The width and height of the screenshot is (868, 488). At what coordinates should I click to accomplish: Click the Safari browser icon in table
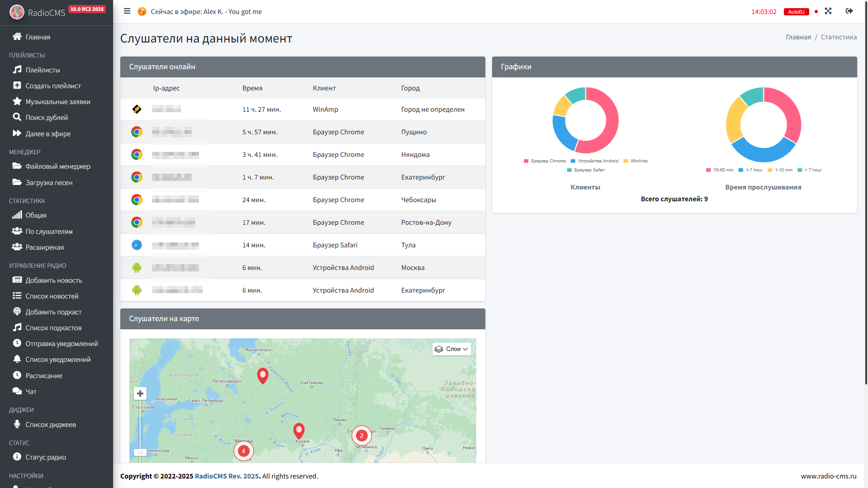(x=137, y=245)
